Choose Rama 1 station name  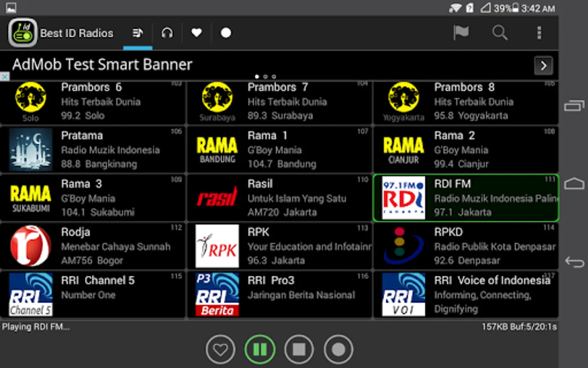267,135
